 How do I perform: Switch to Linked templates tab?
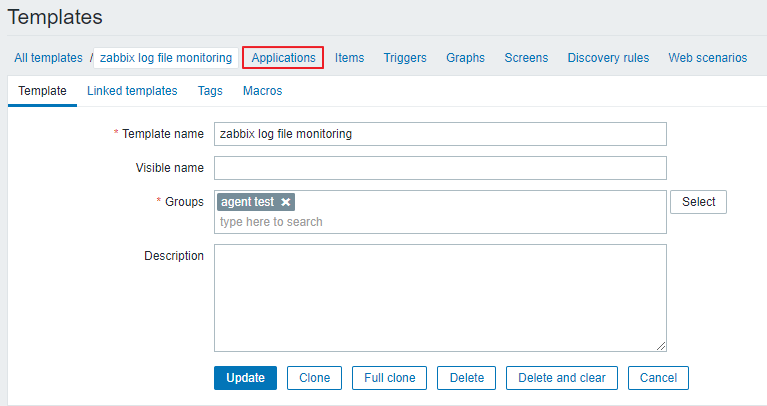pos(132,91)
